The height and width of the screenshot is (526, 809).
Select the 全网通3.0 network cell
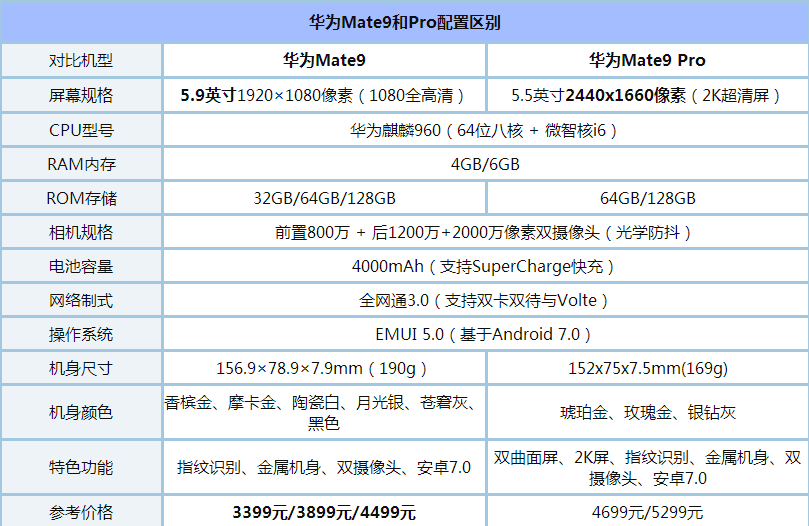(x=484, y=301)
